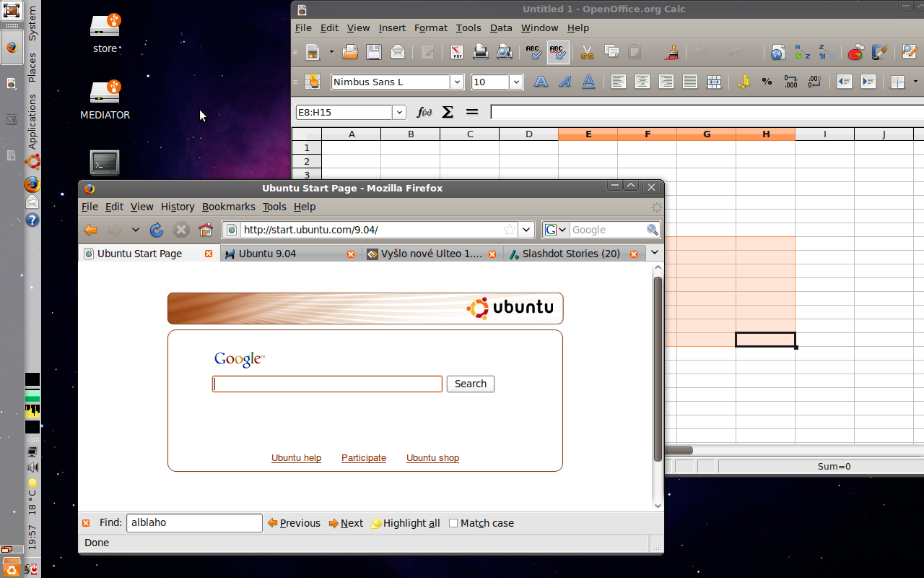Toggle Italic formatting in Calc
The width and height of the screenshot is (924, 578).
pos(565,82)
